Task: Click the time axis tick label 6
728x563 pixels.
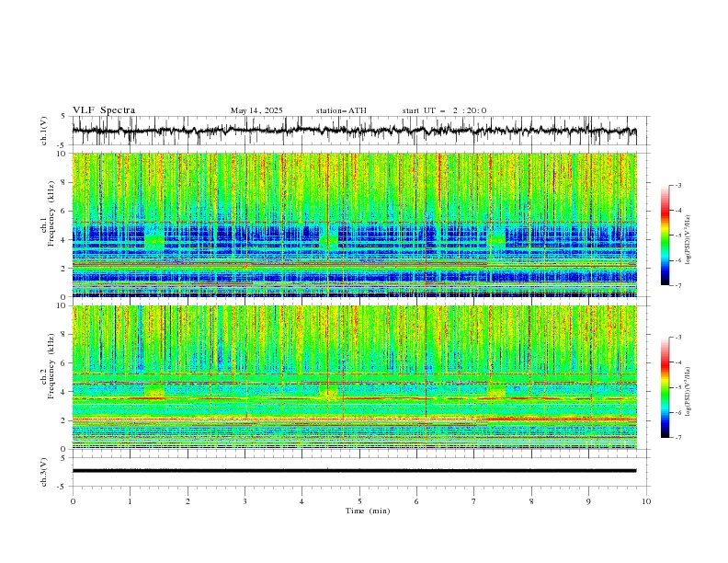Action: 416,501
